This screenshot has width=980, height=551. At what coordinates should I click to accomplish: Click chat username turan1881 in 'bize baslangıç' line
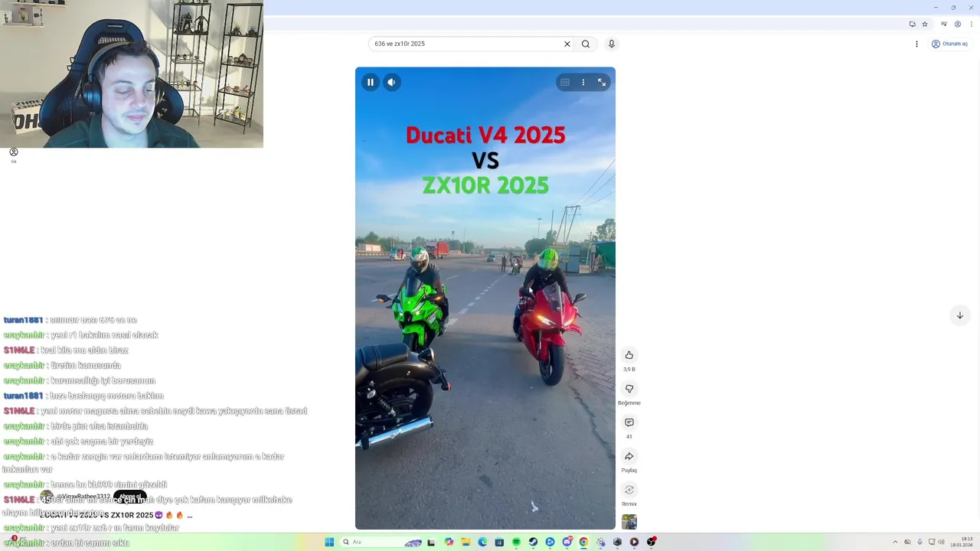24,396
